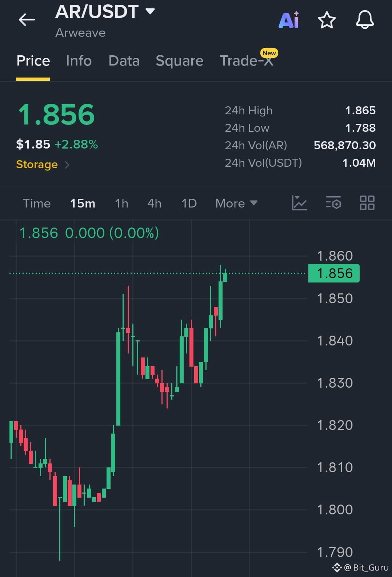Open the Trade-X tab
This screenshot has height=577, width=392.
pos(247,61)
